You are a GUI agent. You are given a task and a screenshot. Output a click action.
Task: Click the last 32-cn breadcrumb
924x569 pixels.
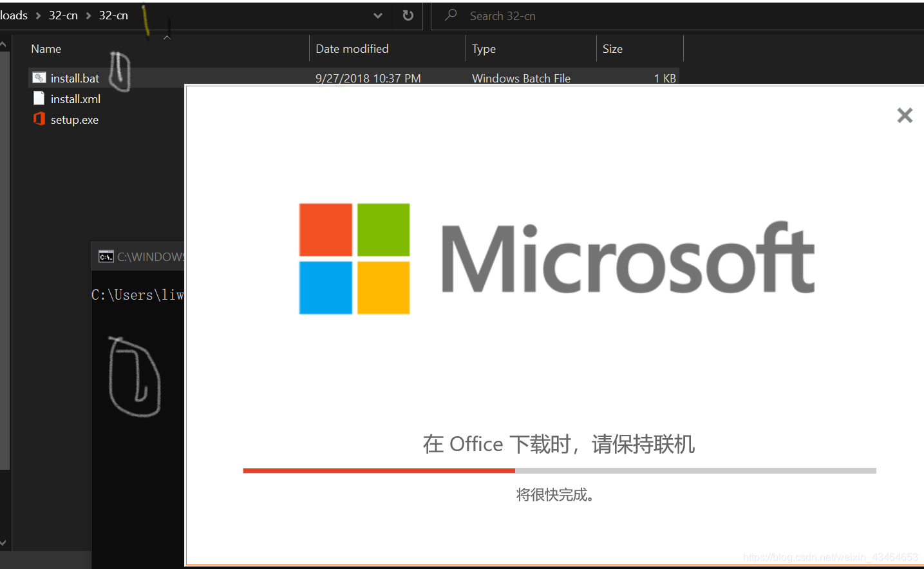[113, 15]
